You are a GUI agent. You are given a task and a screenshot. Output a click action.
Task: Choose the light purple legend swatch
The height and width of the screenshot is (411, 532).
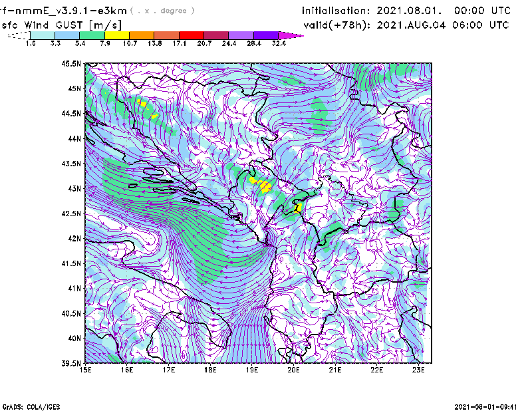click(241, 35)
